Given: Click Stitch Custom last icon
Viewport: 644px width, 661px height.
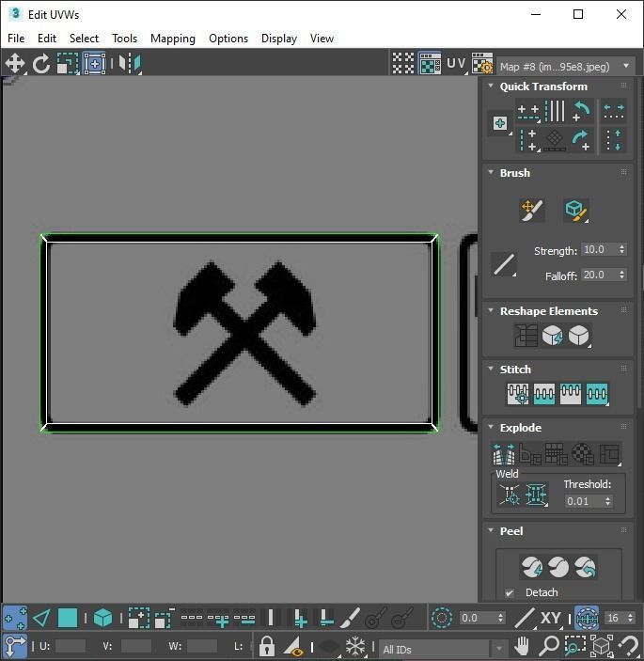Looking at the screenshot, I should 597,394.
